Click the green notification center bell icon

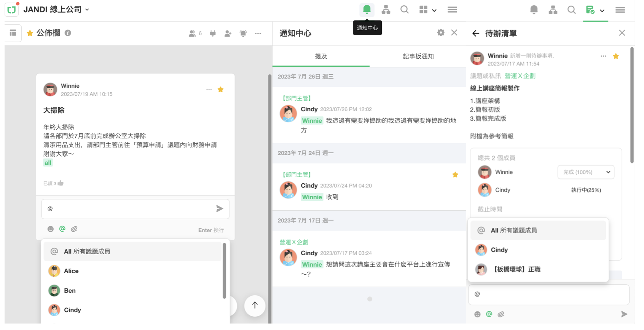coord(367,10)
